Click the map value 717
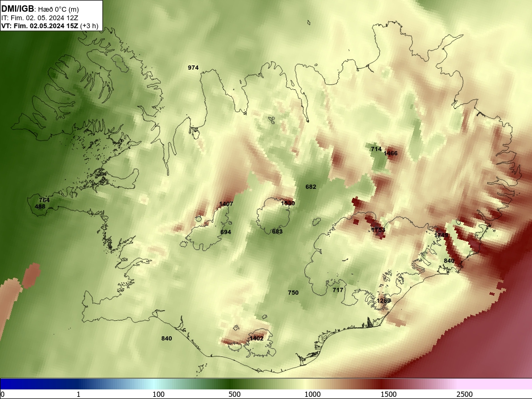The image size is (532, 399). (x=338, y=290)
